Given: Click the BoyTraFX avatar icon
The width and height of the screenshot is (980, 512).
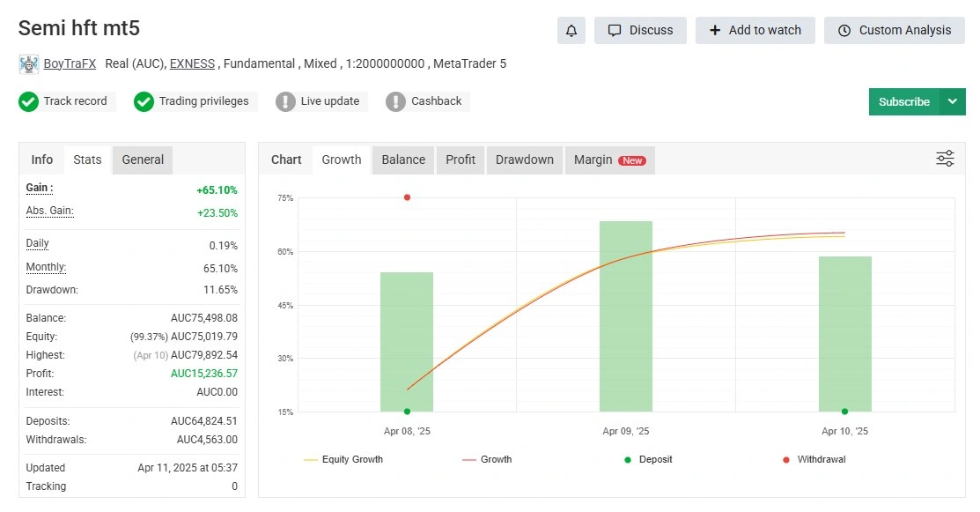Looking at the screenshot, I should coord(29,64).
